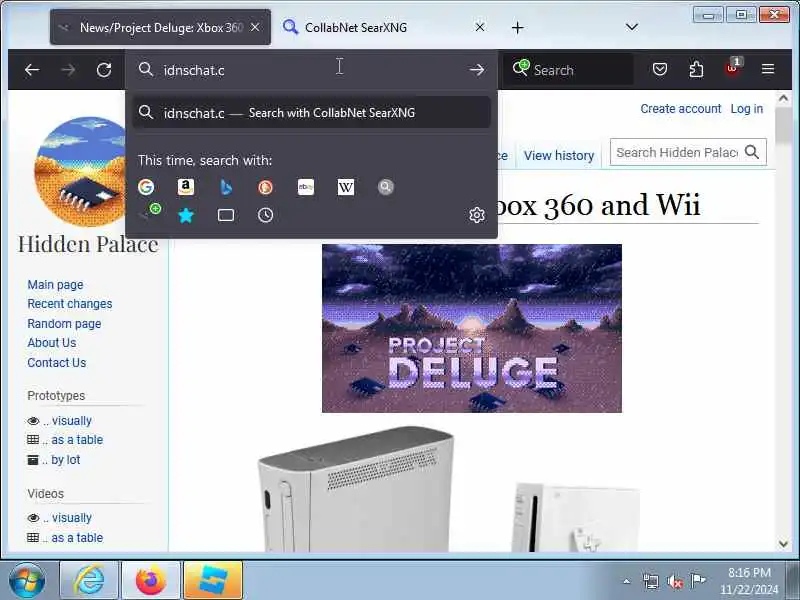The height and width of the screenshot is (600, 800).
Task: Reload the current page
Action: (x=104, y=70)
